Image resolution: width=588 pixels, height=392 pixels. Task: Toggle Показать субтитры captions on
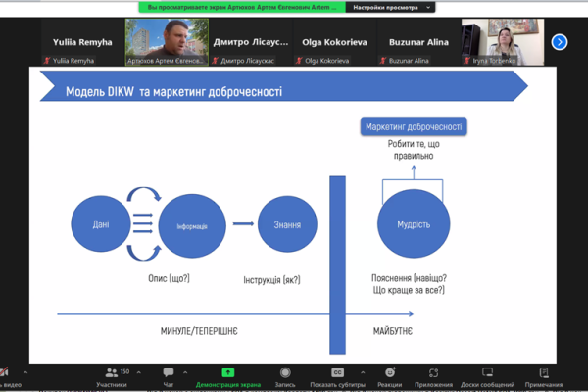(x=337, y=377)
